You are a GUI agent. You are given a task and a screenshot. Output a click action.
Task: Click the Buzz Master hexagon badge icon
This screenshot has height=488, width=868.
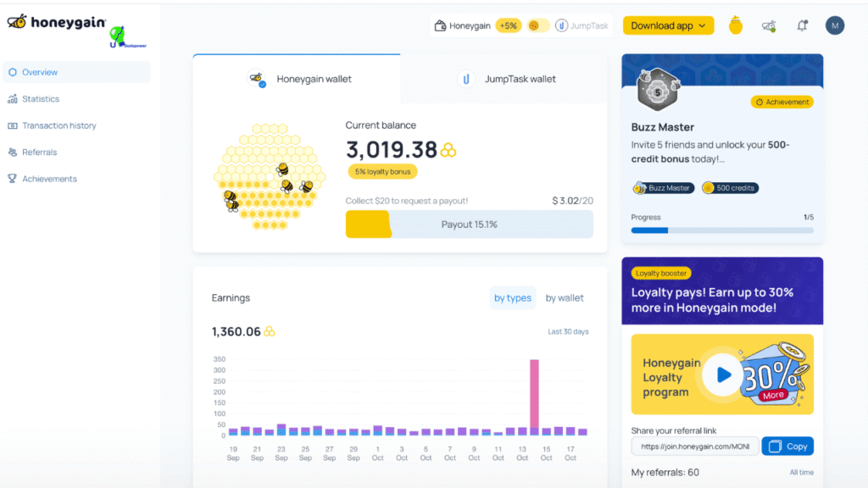(x=658, y=89)
